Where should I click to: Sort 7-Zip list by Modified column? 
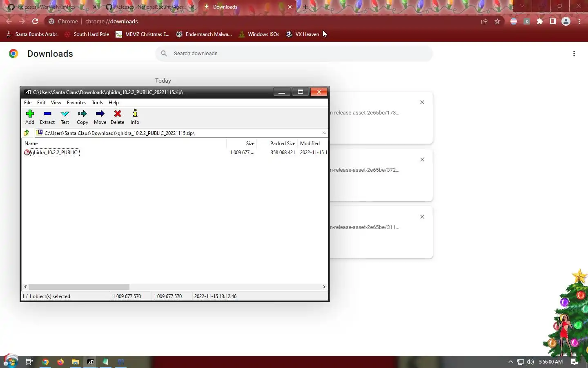point(313,144)
